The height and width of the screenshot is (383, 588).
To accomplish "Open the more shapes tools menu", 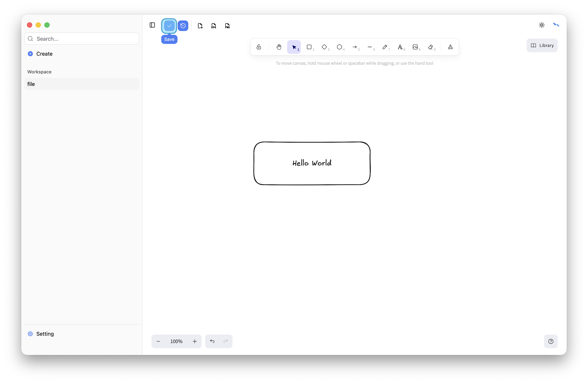I will [x=450, y=47].
